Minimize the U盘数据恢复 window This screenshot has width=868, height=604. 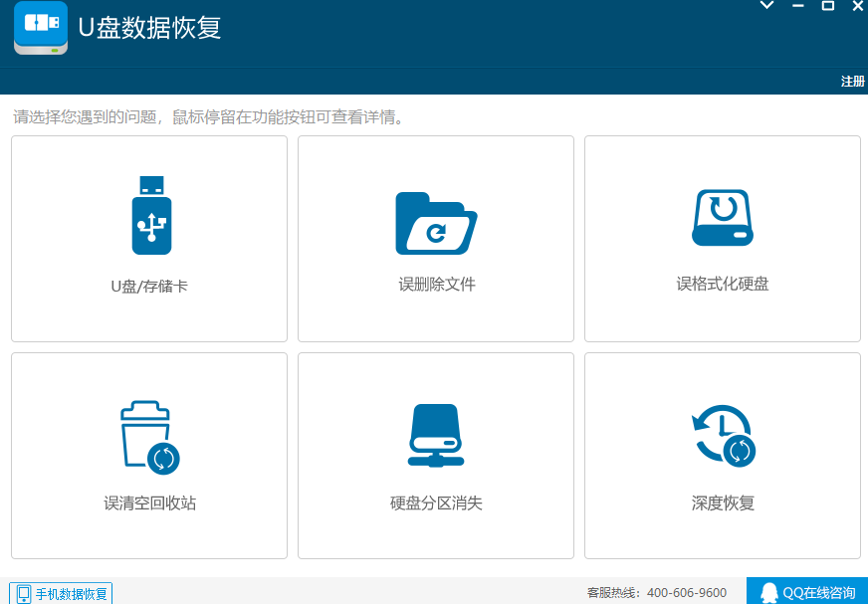tap(797, 6)
